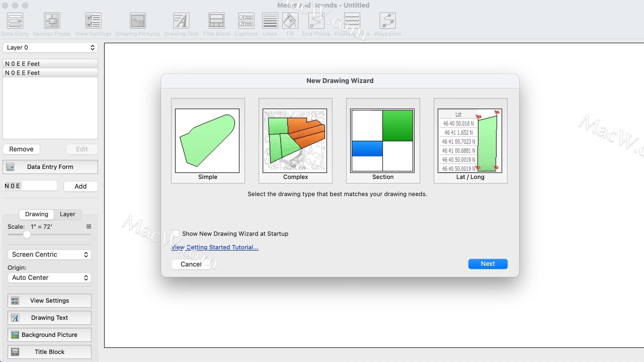644x362 pixels.
Task: Adjust the Scale slider handle
Action: pos(27,235)
